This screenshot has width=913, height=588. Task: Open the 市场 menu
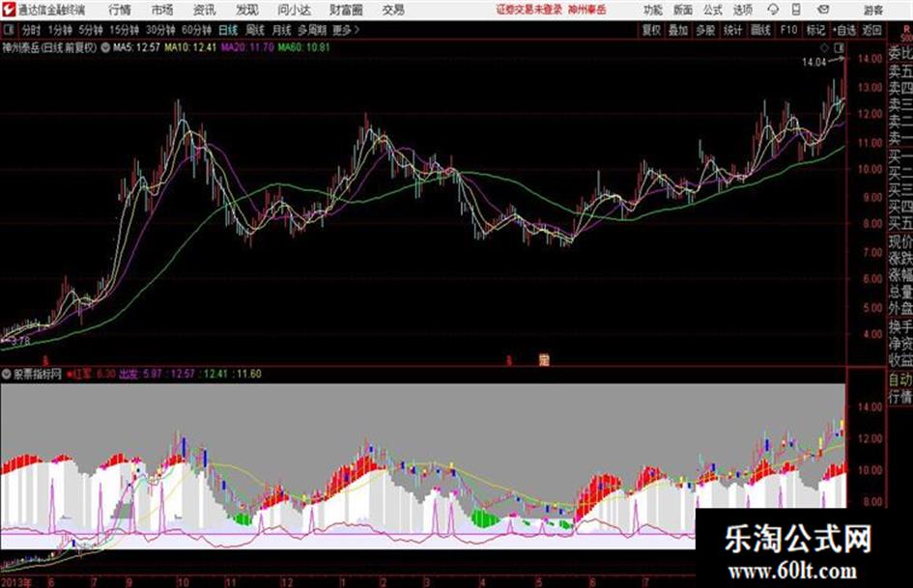point(162,10)
